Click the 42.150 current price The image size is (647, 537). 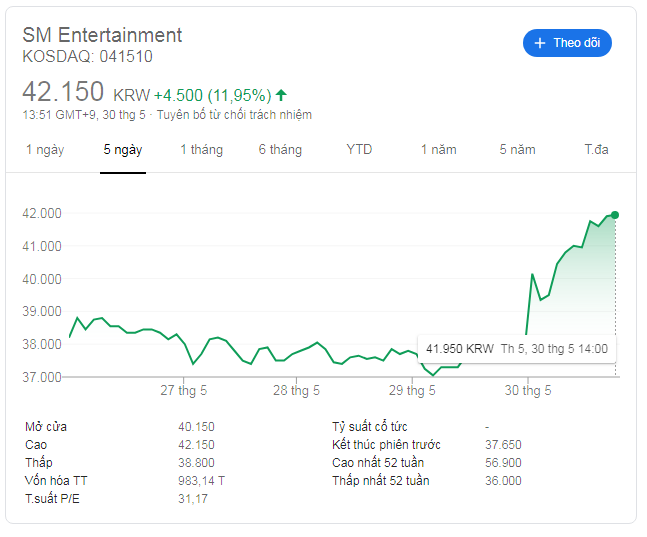point(63,92)
